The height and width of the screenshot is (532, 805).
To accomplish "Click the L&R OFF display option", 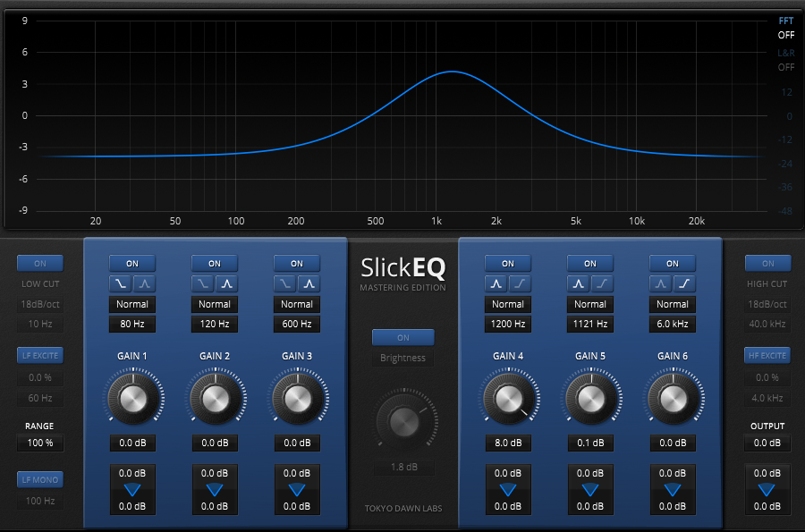I will click(786, 67).
